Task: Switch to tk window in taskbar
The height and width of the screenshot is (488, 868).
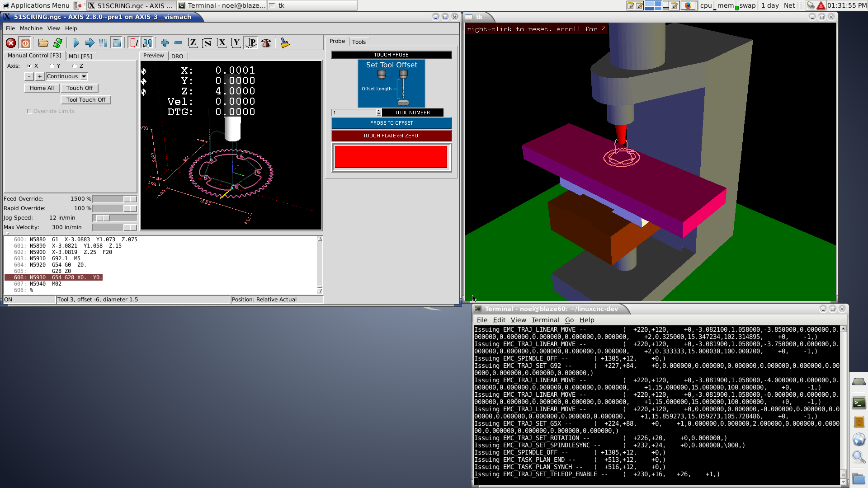Action: 312,5
